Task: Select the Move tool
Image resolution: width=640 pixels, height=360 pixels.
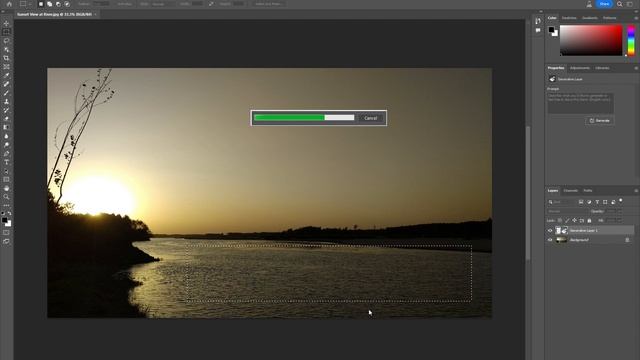Action: point(6,23)
